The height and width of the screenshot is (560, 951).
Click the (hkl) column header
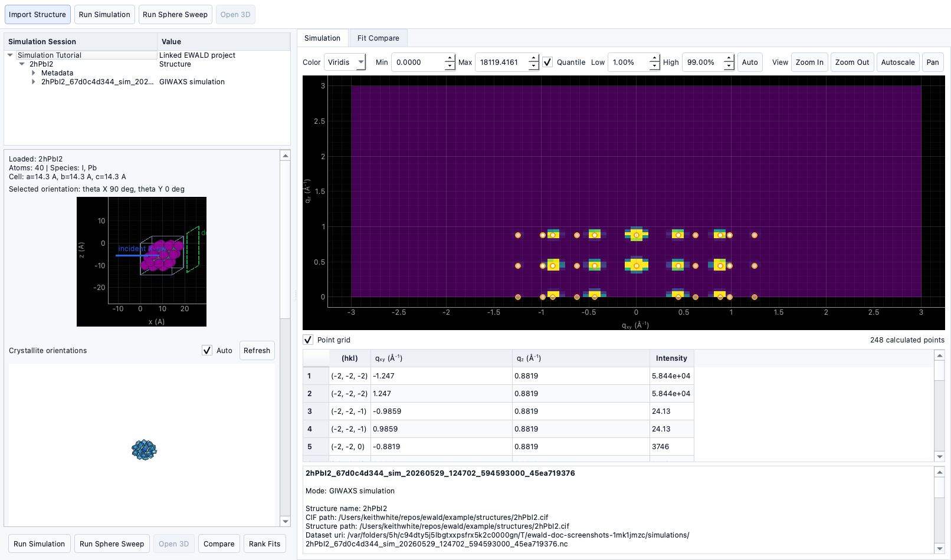click(x=350, y=358)
